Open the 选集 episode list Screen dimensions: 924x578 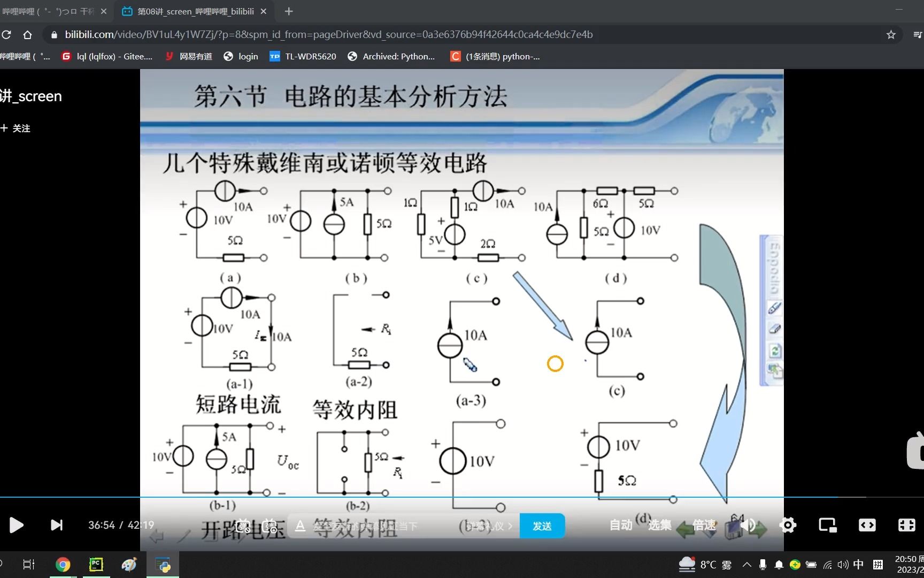click(x=660, y=525)
